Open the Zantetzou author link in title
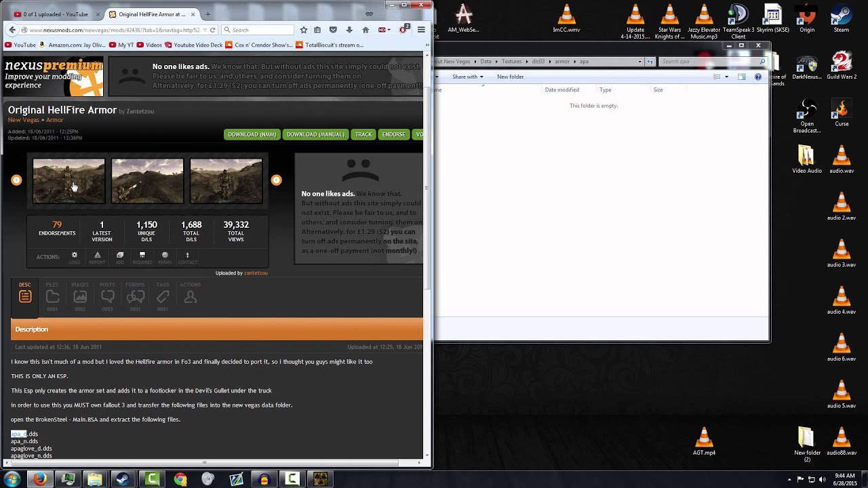 [140, 111]
